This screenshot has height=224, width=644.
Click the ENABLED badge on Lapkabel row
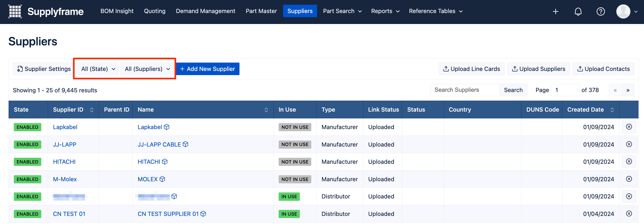click(x=27, y=127)
